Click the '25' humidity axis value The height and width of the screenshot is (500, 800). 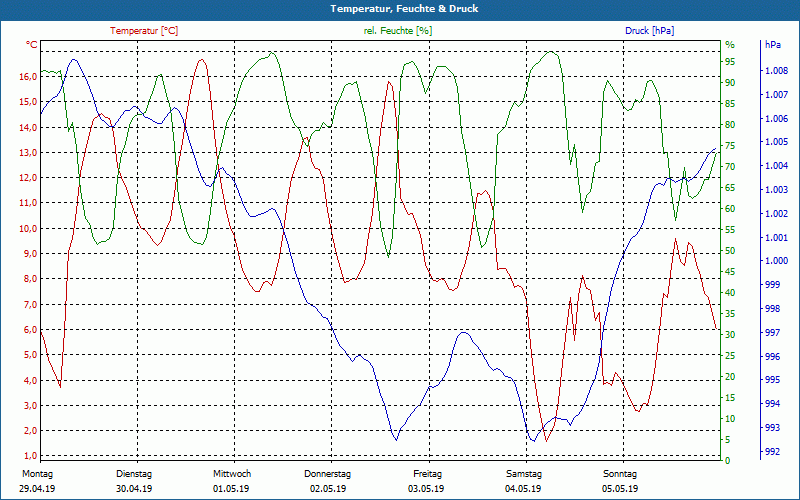(x=730, y=356)
